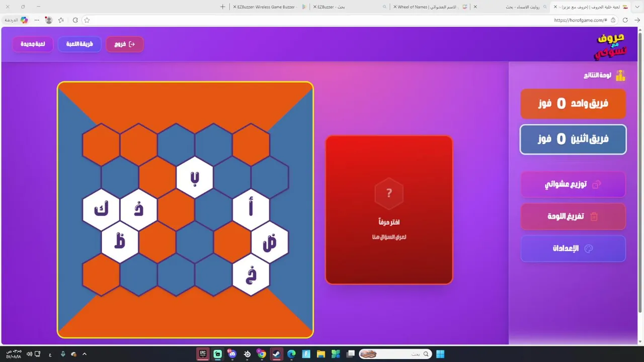
Task: Open the browser three-dots menu
Action: click(x=37, y=20)
